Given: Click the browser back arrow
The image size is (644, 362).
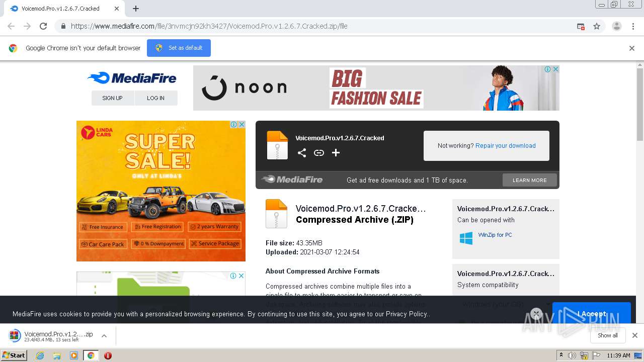Looking at the screenshot, I should 11,26.
